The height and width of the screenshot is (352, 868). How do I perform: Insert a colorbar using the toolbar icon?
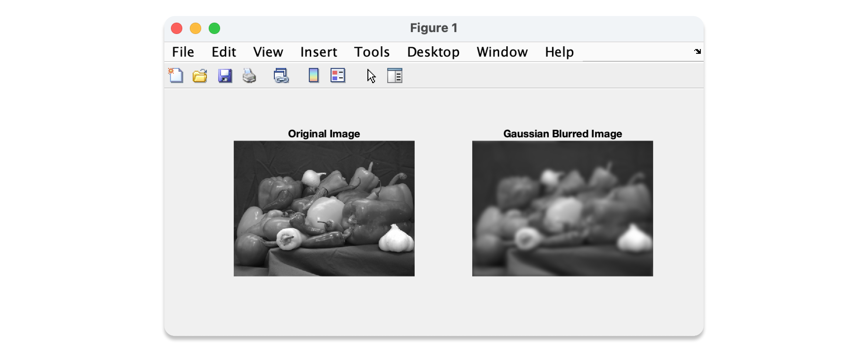click(313, 75)
